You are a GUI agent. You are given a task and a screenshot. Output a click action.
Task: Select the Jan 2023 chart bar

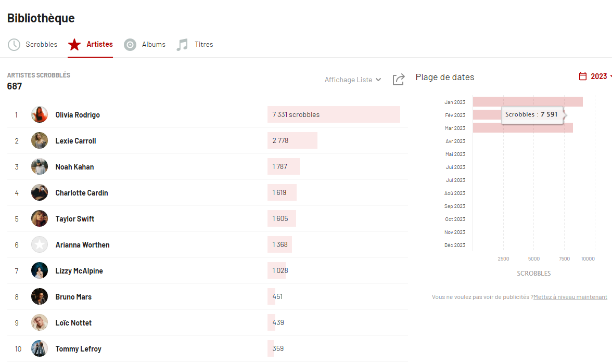point(527,102)
